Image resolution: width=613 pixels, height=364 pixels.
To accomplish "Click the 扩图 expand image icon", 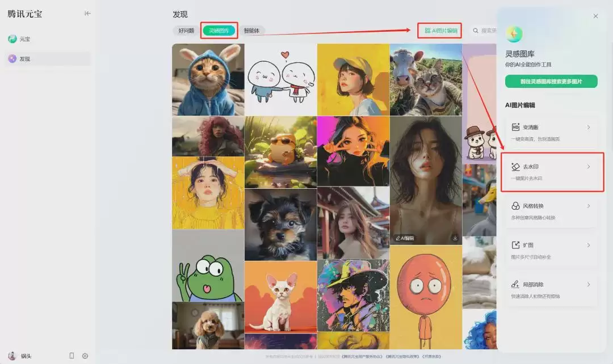I will (x=515, y=245).
